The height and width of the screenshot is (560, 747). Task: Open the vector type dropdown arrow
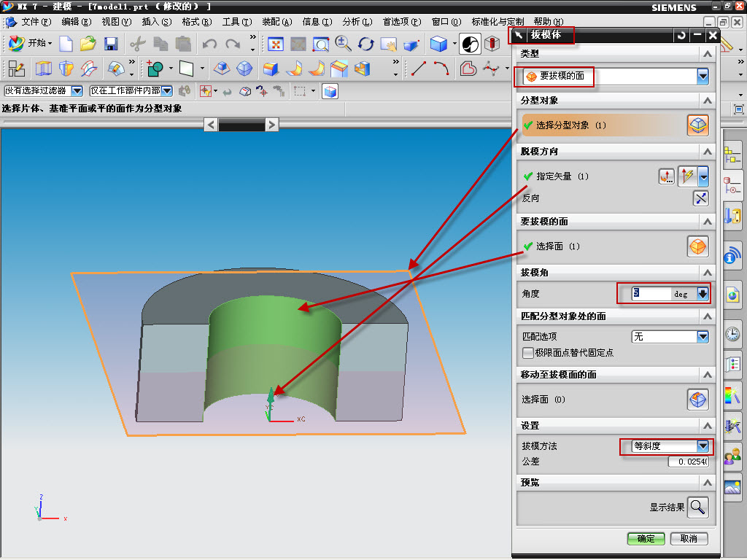(x=703, y=176)
